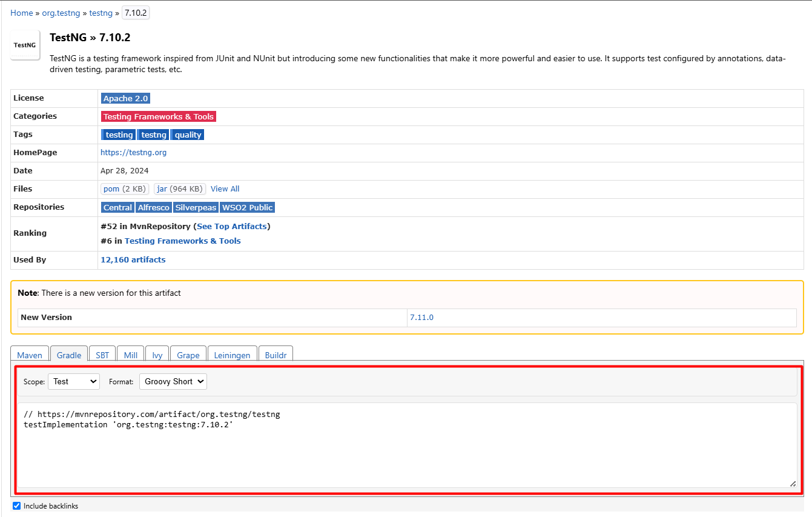Download the jar (964 KB) file
The height and width of the screenshot is (517, 812).
click(180, 189)
